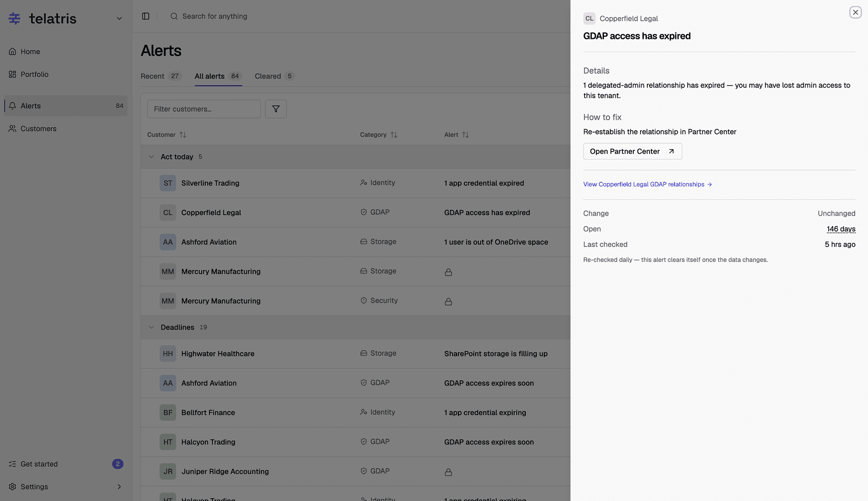
Task: Click the telatris logo icon
Action: tap(14, 19)
